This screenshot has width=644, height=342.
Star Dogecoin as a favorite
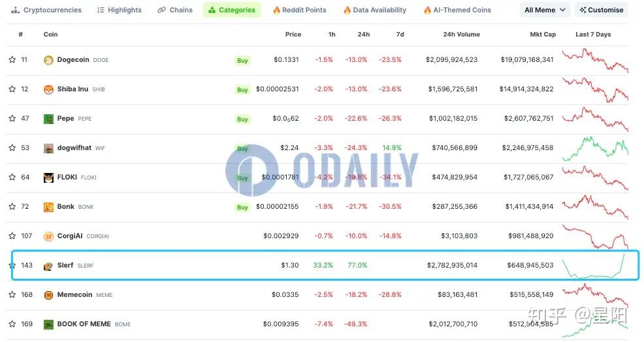pyautogui.click(x=12, y=60)
